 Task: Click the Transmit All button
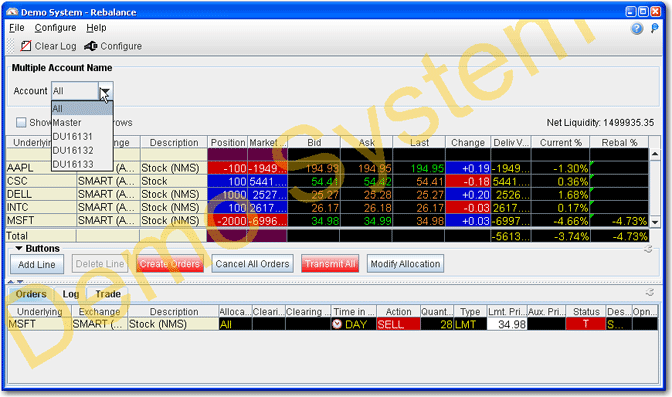(330, 264)
